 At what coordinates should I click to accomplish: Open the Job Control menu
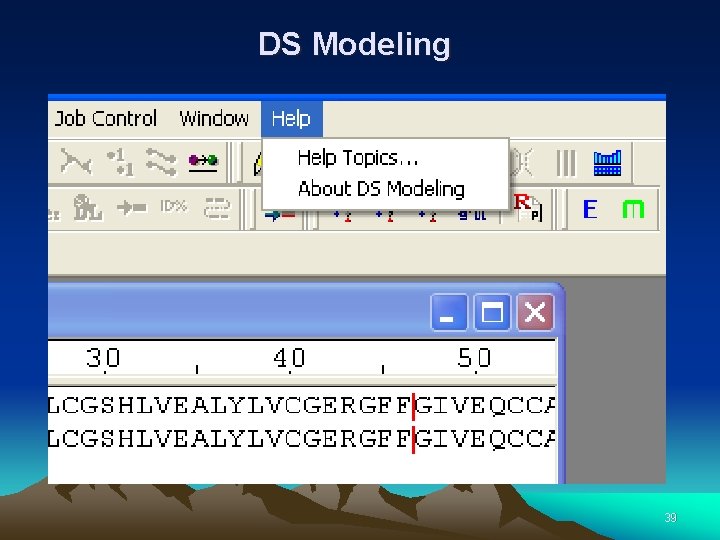[106, 119]
